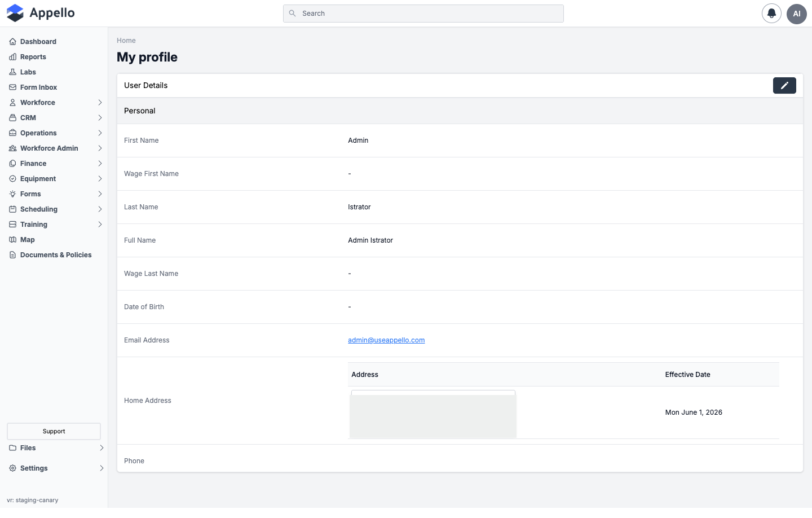The height and width of the screenshot is (518, 812).
Task: Click the Form Inbox envelope icon
Action: [x=12, y=87]
